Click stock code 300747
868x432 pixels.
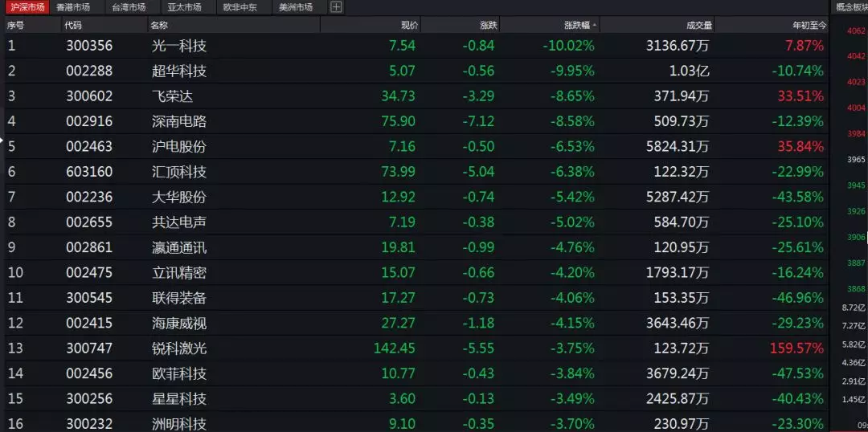tap(89, 348)
